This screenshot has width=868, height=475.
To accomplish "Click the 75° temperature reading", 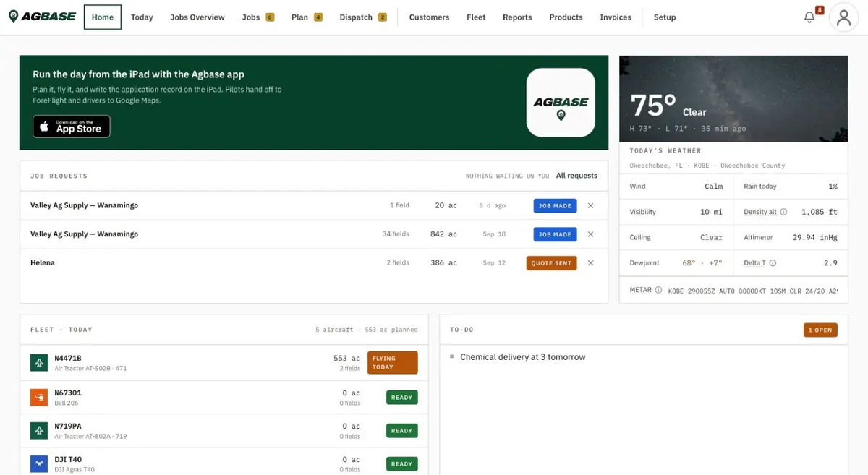I will [x=653, y=106].
